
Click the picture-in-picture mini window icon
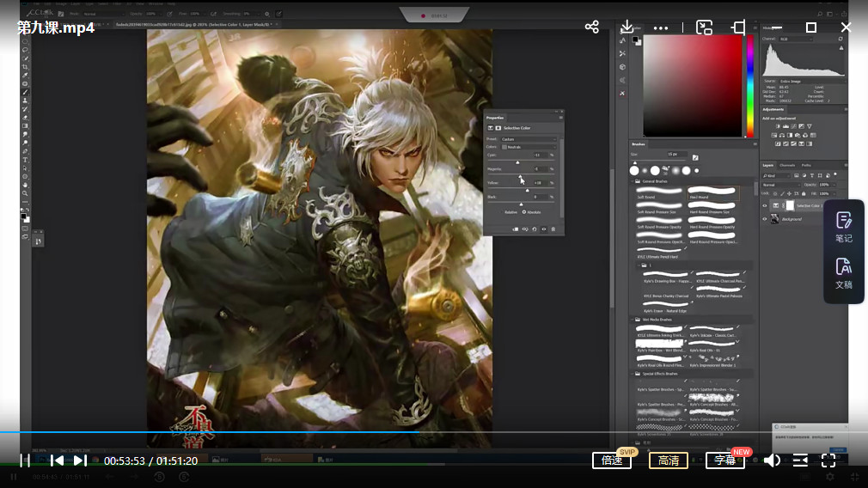(x=704, y=27)
